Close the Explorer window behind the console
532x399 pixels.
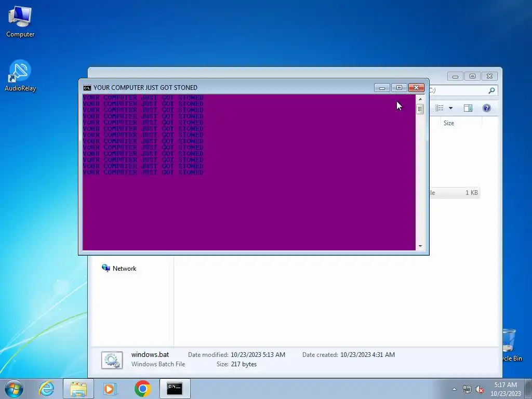pos(489,76)
